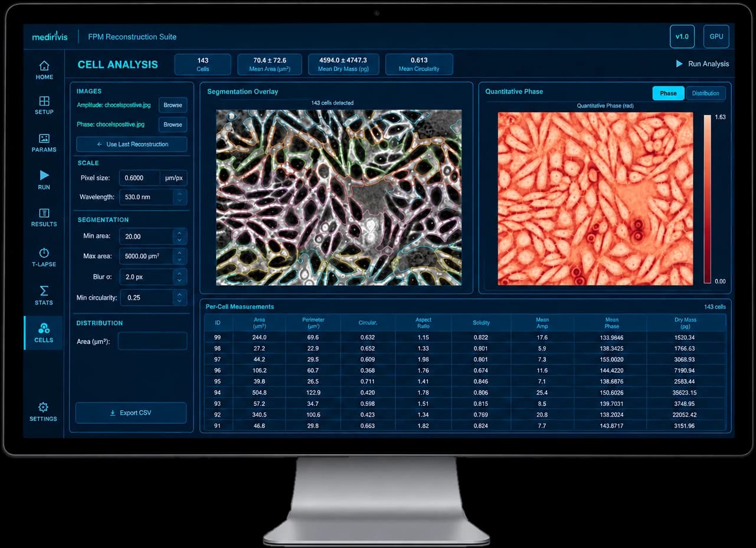Click the Max area stepper arrows
756x548 pixels.
(x=180, y=257)
